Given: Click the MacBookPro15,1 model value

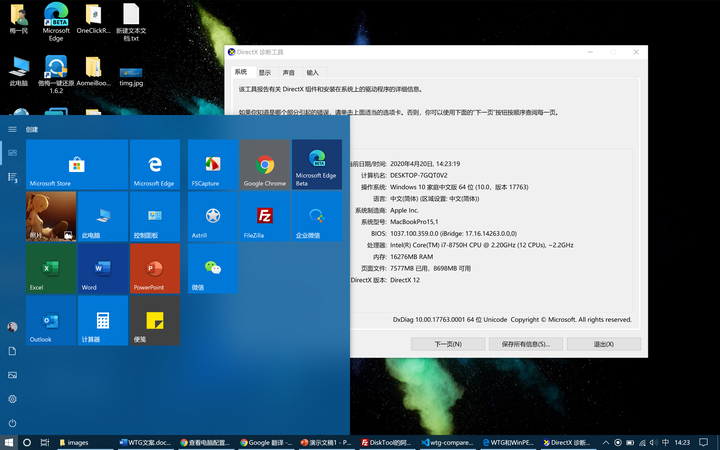Looking at the screenshot, I should click(414, 222).
